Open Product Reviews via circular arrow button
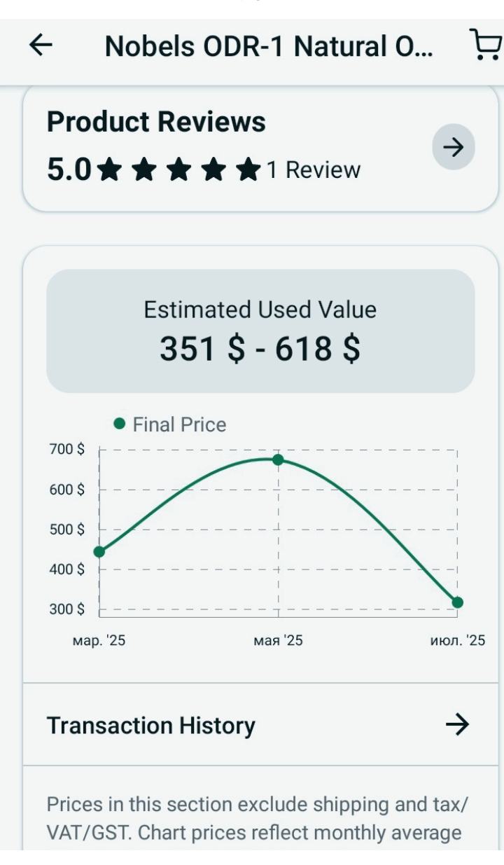 click(453, 148)
